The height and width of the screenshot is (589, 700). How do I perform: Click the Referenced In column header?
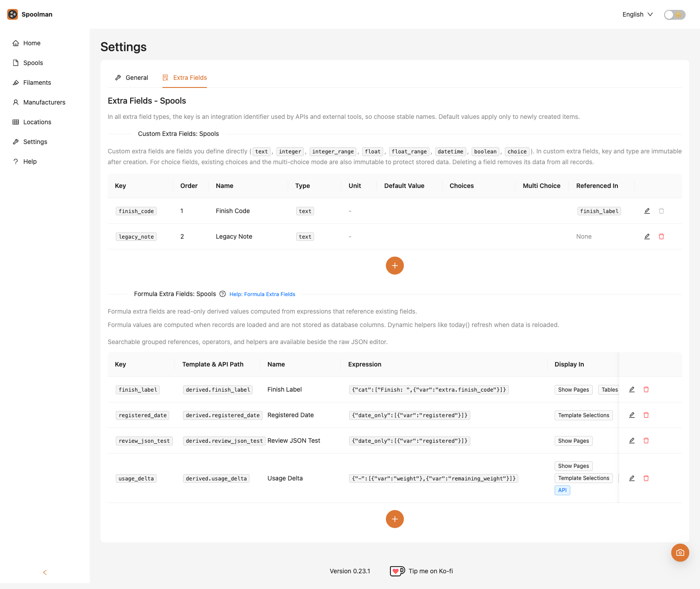(597, 186)
